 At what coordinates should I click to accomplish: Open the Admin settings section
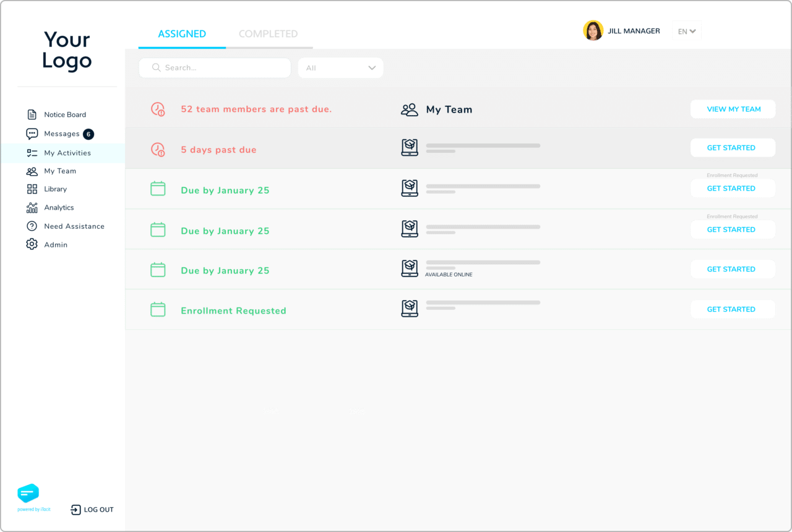pos(54,244)
